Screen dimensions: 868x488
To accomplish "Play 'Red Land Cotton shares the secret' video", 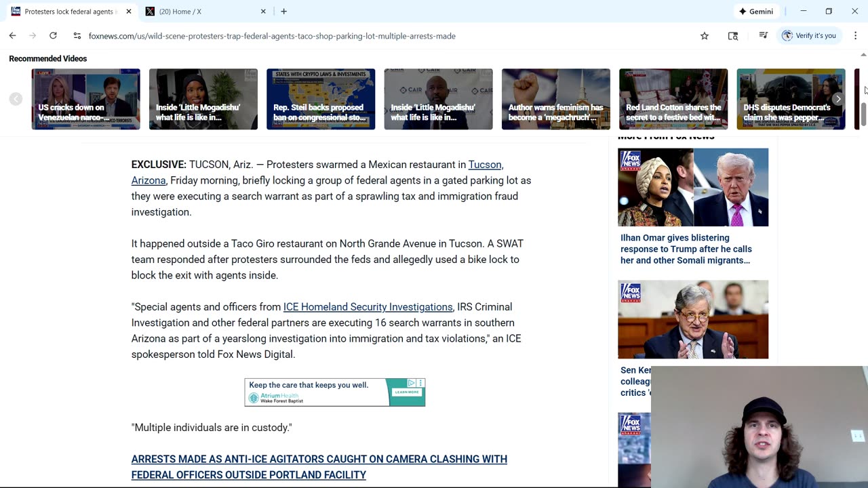I will coord(673,99).
